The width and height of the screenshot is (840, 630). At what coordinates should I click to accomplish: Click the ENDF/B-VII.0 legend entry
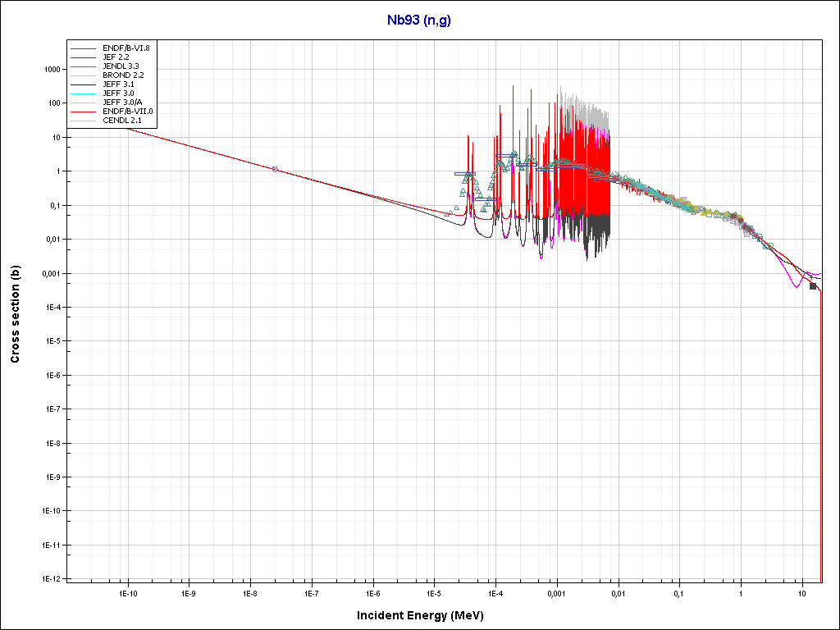(x=127, y=112)
